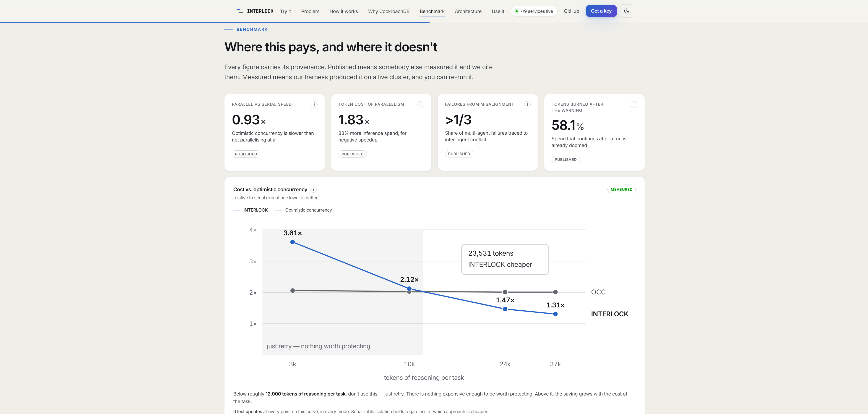Toggle dark mode with the moon icon
Screen dimensions: 868x414
626,11
